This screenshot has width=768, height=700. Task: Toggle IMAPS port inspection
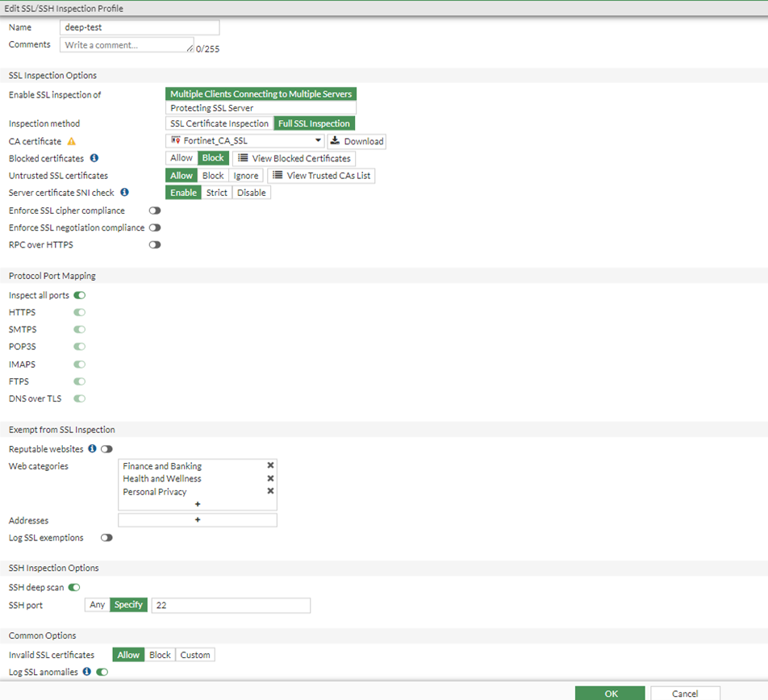[x=80, y=365]
